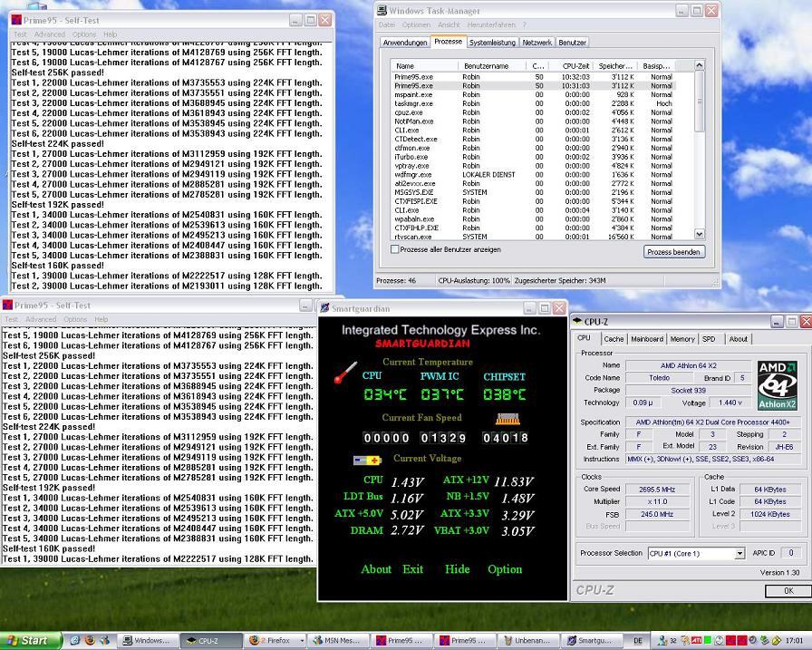This screenshot has height=650, width=812.
Task: Click the Task Manager process list scrollbar thumb
Action: click(699, 102)
